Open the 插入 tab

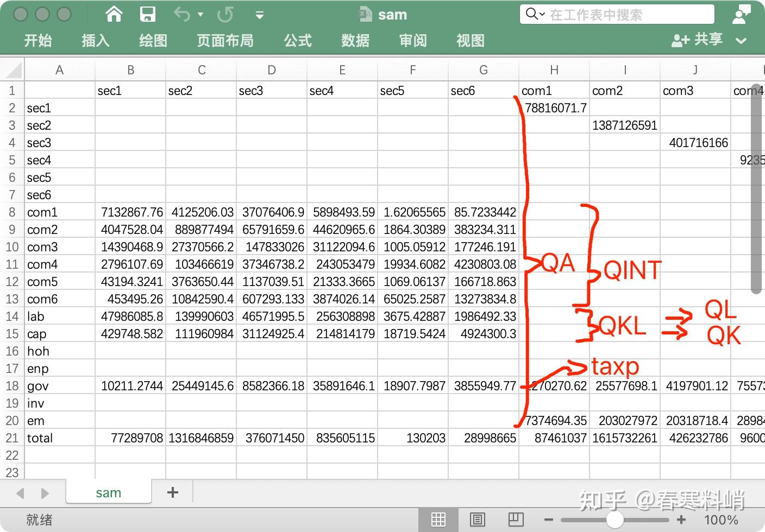click(96, 40)
